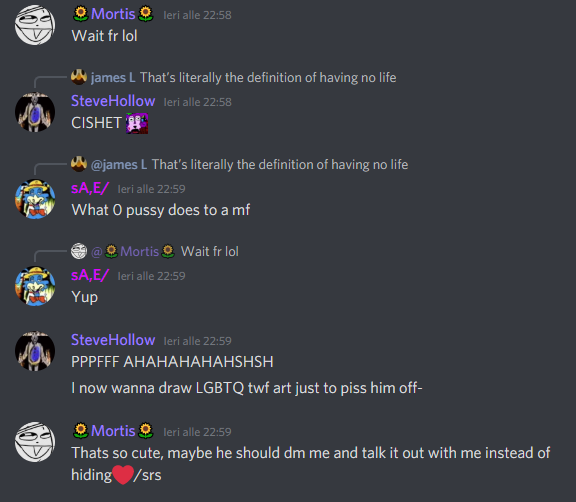Open SteveHollow avatar beside CISHET message
Image resolution: width=576 pixels, height=502 pixels.
pyautogui.click(x=35, y=112)
